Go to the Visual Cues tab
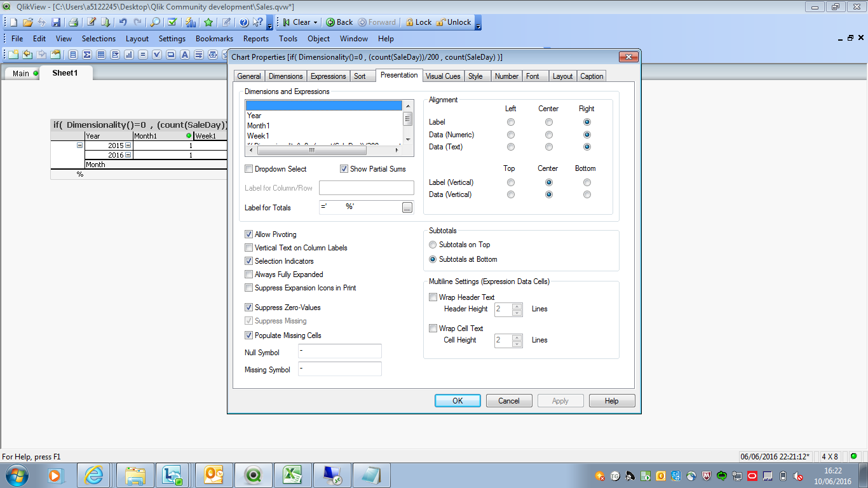 (x=443, y=76)
